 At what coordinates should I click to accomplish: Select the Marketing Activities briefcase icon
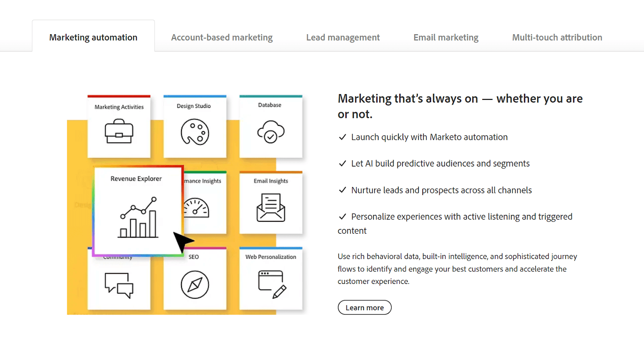point(119,133)
